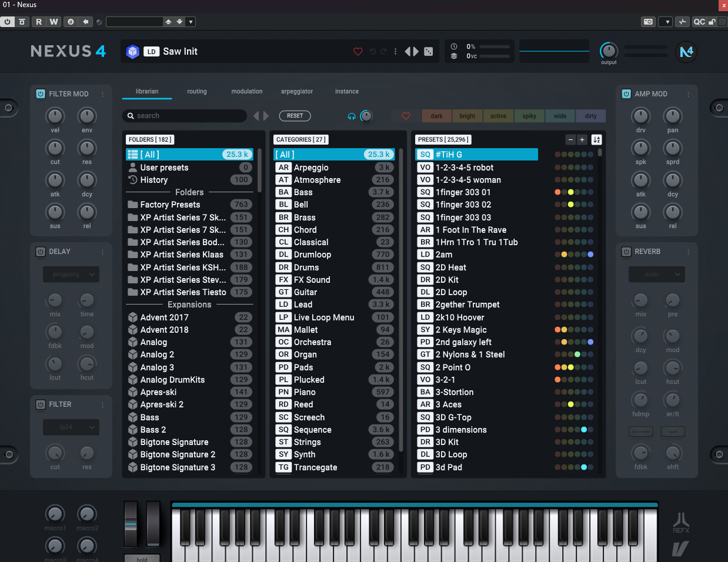Open DELAY panel options dots
Viewport: 728px width, 562px height.
(102, 252)
